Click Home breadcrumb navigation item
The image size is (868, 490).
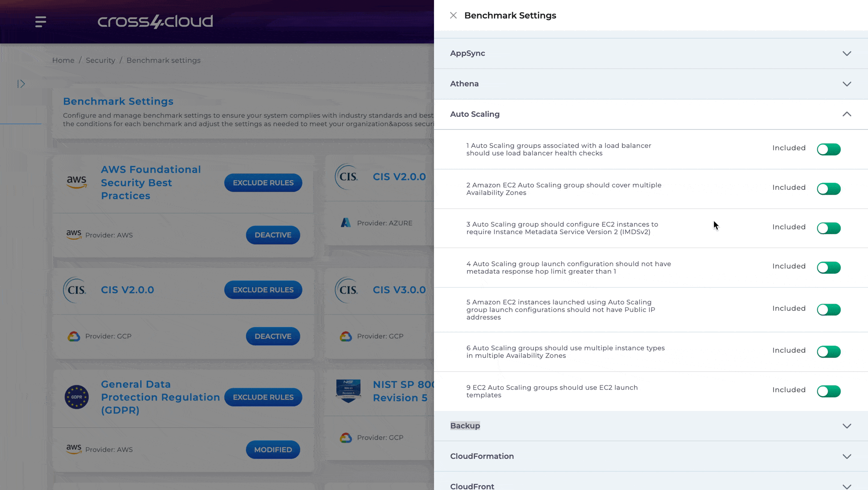63,60
